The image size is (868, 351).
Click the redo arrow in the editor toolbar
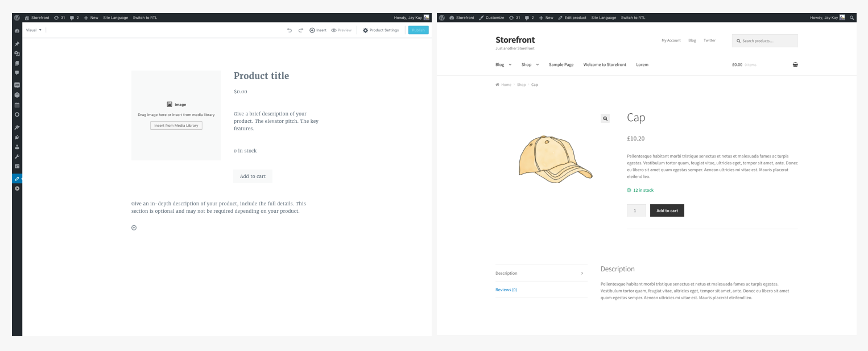pyautogui.click(x=301, y=30)
